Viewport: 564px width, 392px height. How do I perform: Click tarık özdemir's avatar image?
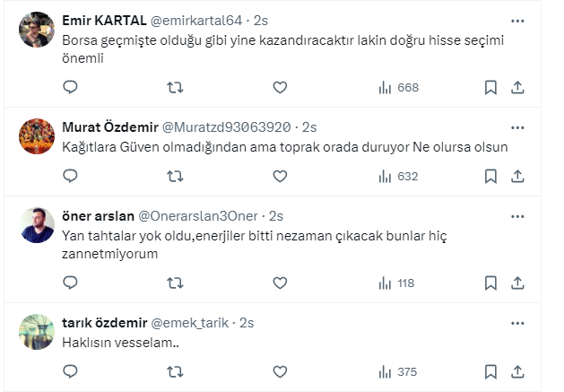pyautogui.click(x=38, y=332)
